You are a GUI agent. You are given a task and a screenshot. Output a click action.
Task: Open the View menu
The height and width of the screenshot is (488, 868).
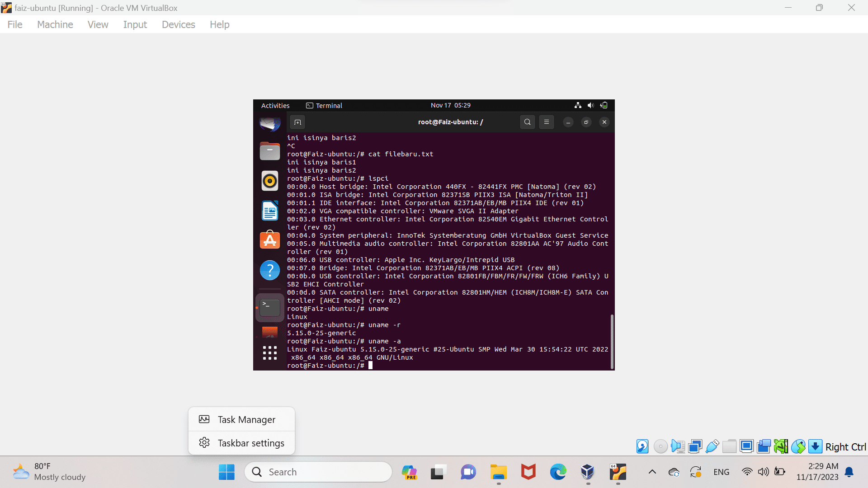click(x=98, y=24)
